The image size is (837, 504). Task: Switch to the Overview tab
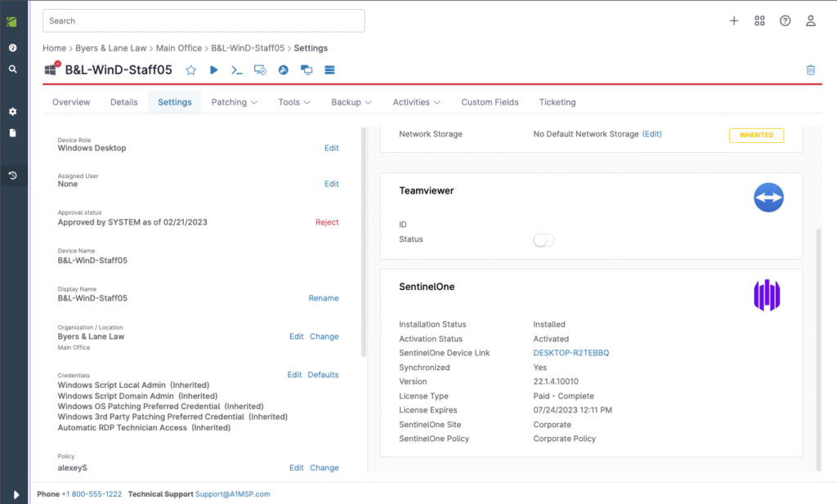tap(71, 102)
